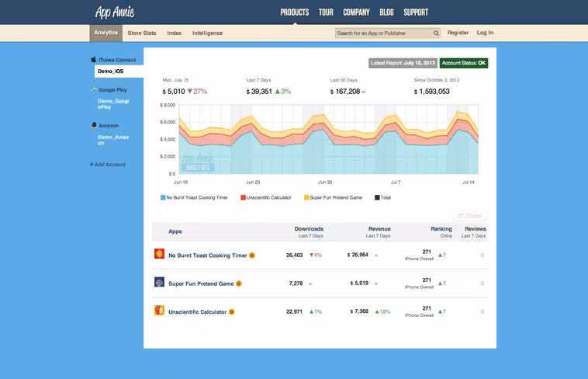The width and height of the screenshot is (588, 379).
Task: Click the Amazon label in sidebar
Action: coord(109,126)
